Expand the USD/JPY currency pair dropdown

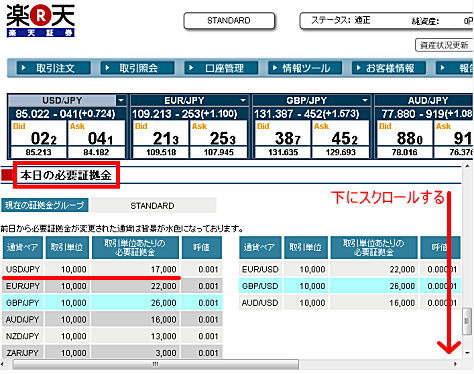coord(121,100)
